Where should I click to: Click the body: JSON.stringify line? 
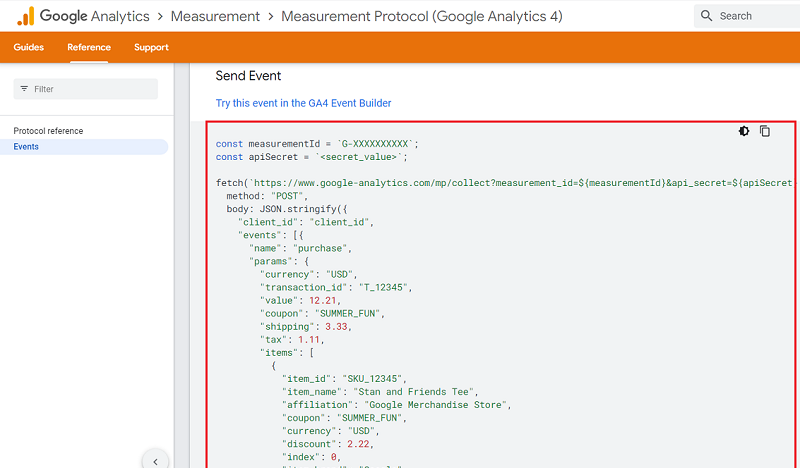287,209
